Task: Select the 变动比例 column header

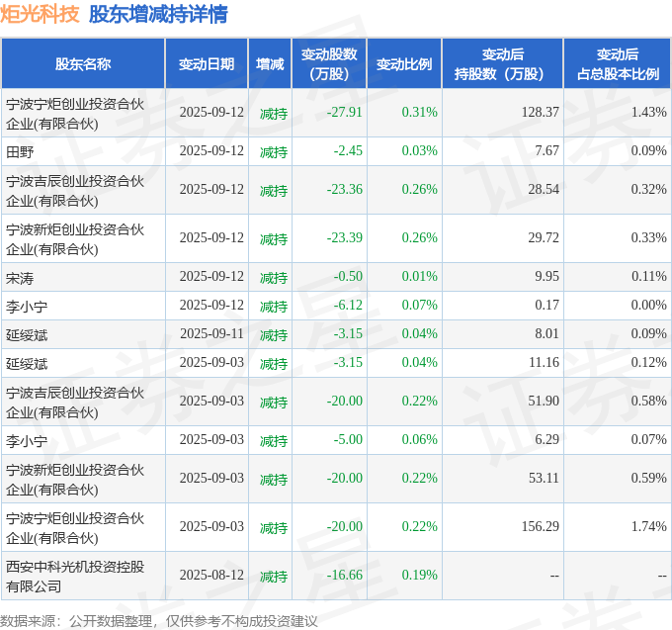Action: click(x=404, y=64)
